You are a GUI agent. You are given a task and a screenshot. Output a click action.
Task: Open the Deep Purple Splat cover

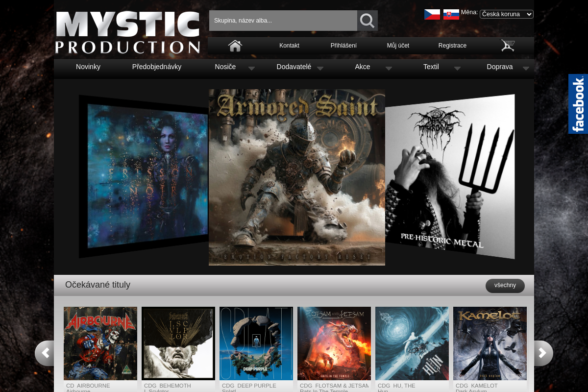(256, 343)
